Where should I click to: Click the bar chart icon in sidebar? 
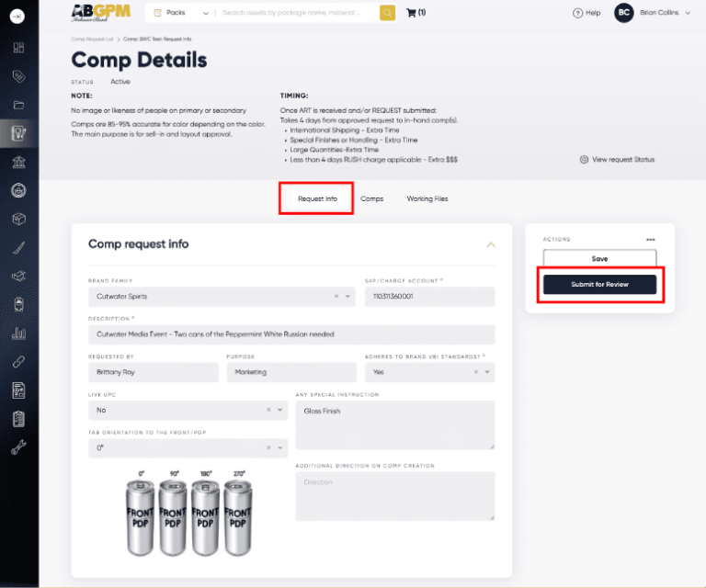(18, 334)
